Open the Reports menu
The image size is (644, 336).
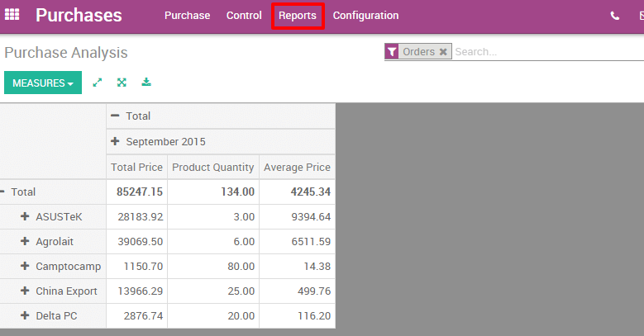297,16
